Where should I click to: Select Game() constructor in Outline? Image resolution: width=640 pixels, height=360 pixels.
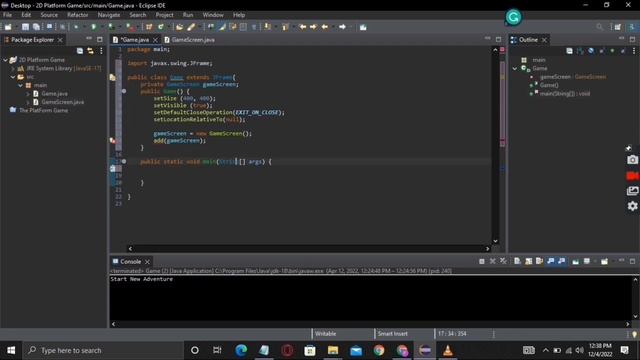[549, 85]
